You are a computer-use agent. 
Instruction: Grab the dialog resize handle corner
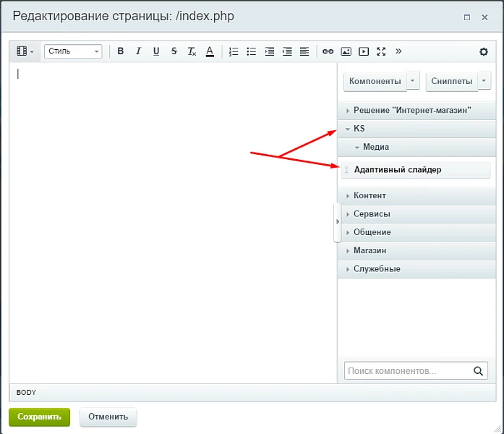(497, 428)
